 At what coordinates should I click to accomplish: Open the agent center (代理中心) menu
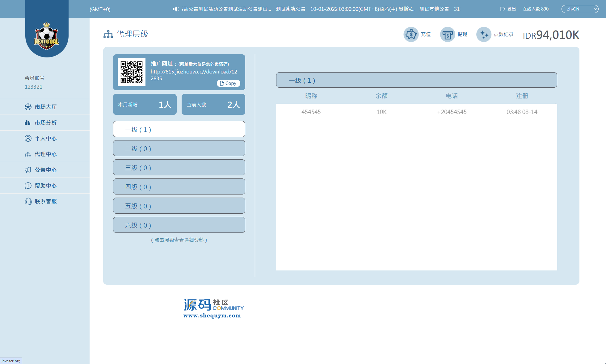coord(45,154)
